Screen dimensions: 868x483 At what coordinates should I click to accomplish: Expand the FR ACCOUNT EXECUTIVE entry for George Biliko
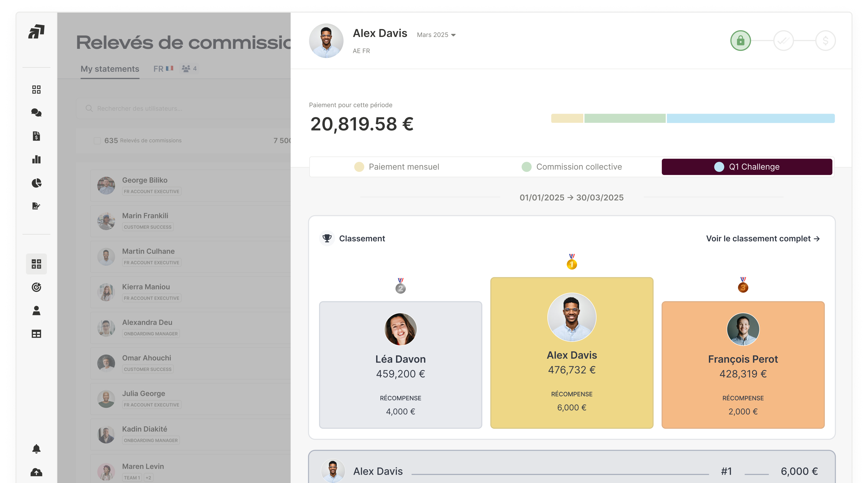point(151,191)
